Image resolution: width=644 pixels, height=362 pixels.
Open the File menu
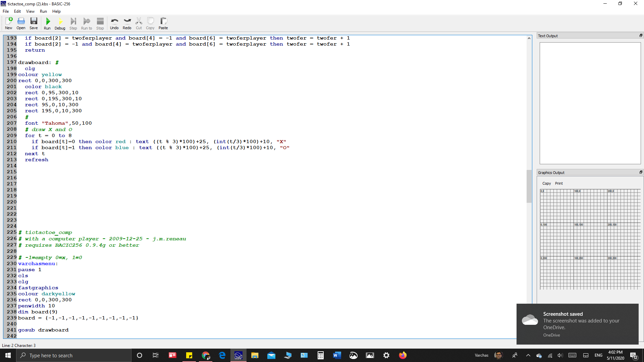[x=6, y=11]
